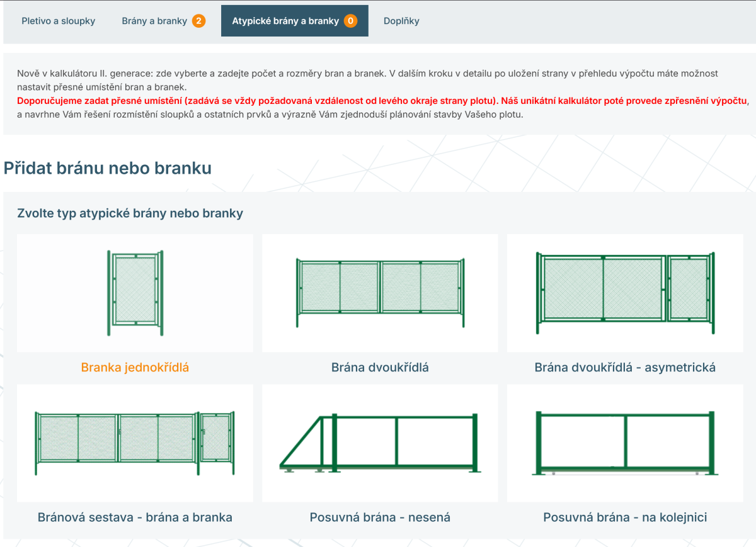Click the Zvolte typ atypické brány nebo branky heading
756x547 pixels.
point(130,213)
